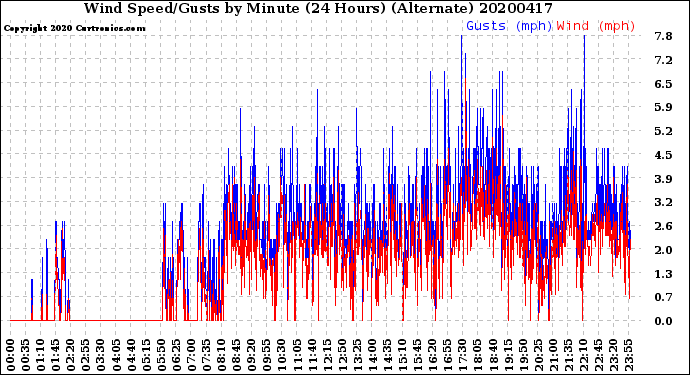Click the 04:05 time label
690x375 pixels.
pyautogui.click(x=116, y=355)
